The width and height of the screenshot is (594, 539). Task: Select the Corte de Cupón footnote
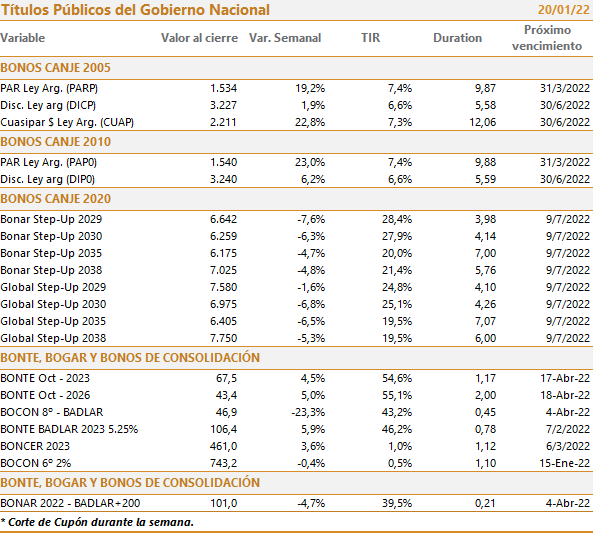pyautogui.click(x=97, y=522)
